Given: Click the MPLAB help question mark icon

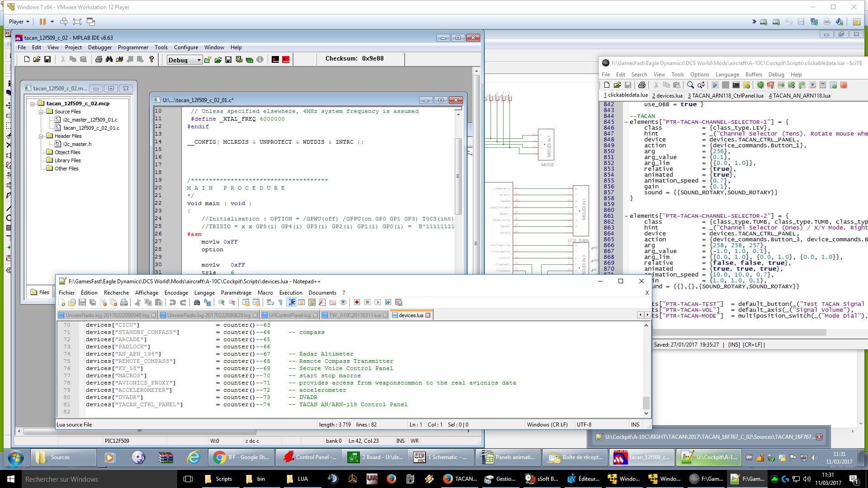Looking at the screenshot, I should pyautogui.click(x=151, y=59).
